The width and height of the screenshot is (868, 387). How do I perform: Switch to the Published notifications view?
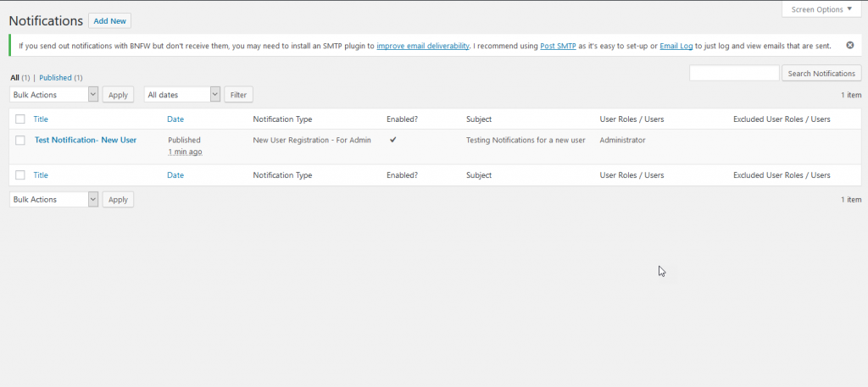tap(56, 77)
